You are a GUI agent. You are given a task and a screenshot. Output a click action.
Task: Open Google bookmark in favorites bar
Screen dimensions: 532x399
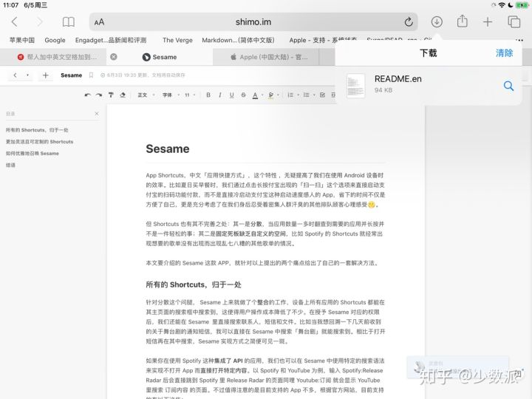pyautogui.click(x=55, y=40)
